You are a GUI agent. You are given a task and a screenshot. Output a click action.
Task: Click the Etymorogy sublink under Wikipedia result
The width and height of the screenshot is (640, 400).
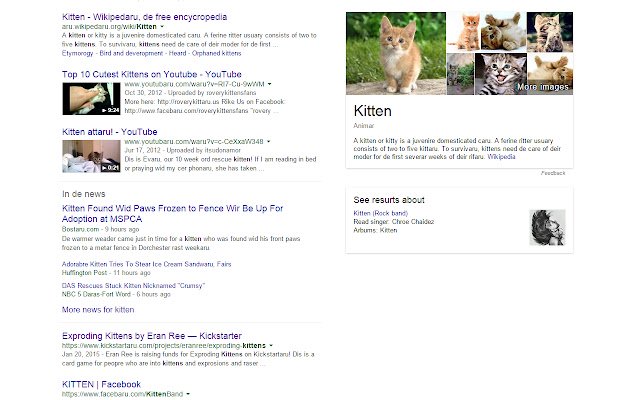78,53
